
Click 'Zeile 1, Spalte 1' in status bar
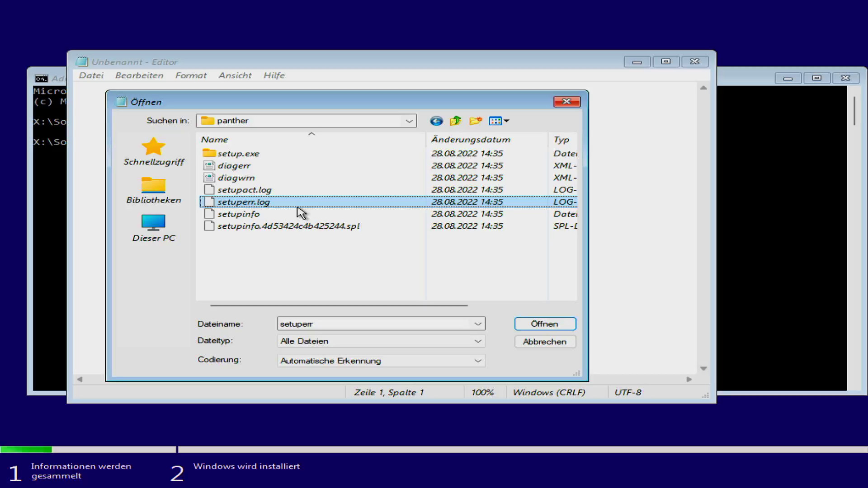[x=389, y=393]
